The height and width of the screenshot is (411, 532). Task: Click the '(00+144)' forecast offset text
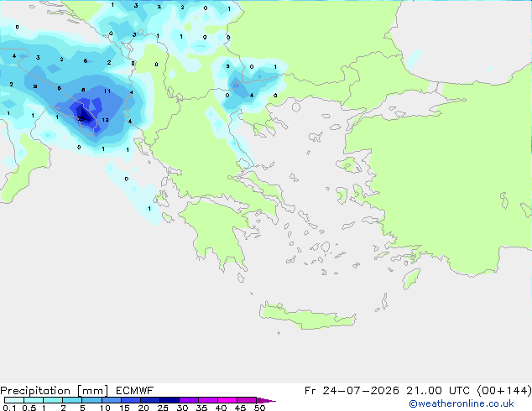click(504, 391)
